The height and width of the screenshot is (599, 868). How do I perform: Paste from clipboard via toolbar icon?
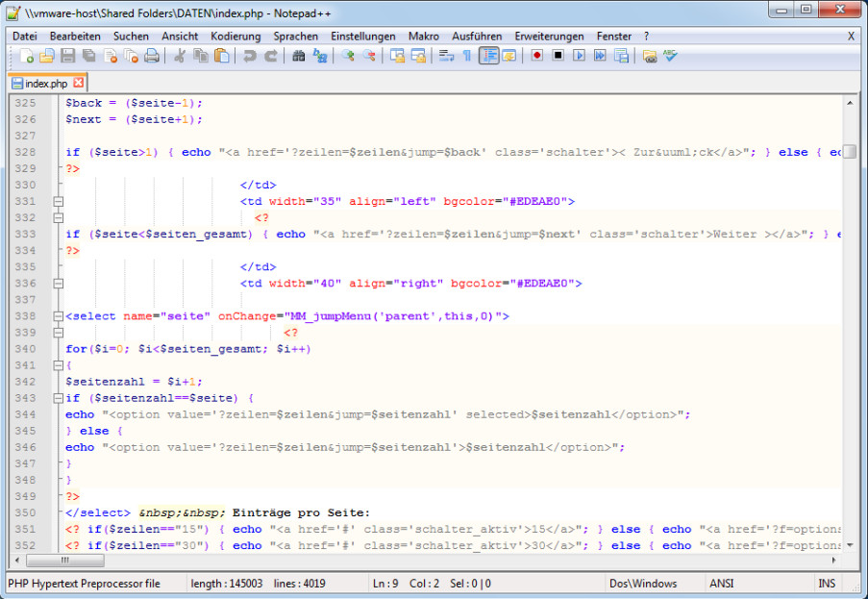[221, 56]
